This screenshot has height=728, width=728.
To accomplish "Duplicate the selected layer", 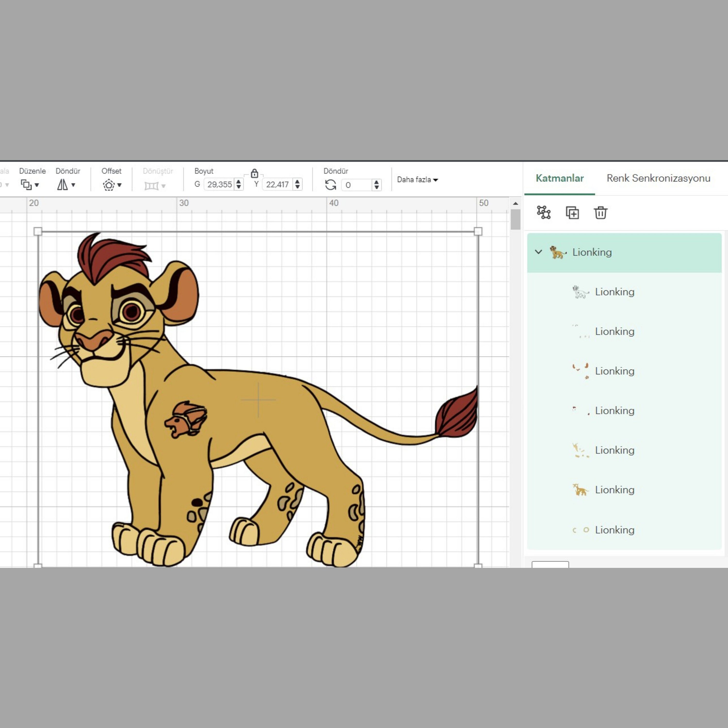I will [572, 213].
